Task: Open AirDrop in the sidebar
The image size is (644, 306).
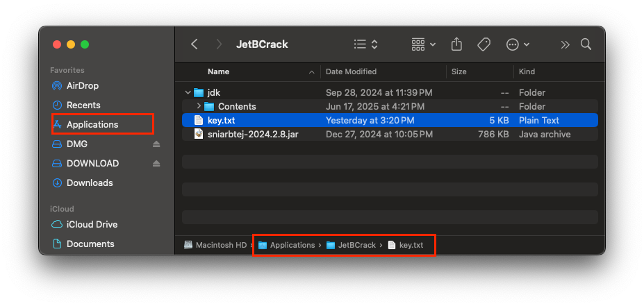Action: (82, 85)
